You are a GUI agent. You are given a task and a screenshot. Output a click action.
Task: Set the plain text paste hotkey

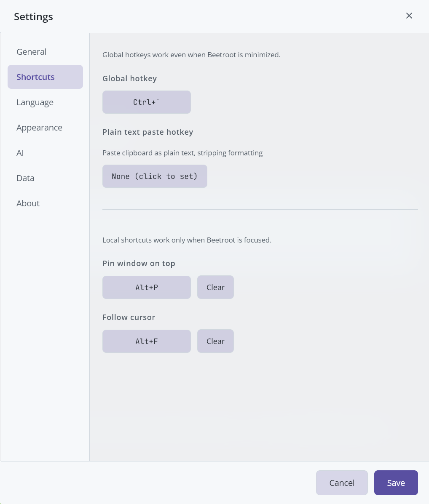(155, 176)
